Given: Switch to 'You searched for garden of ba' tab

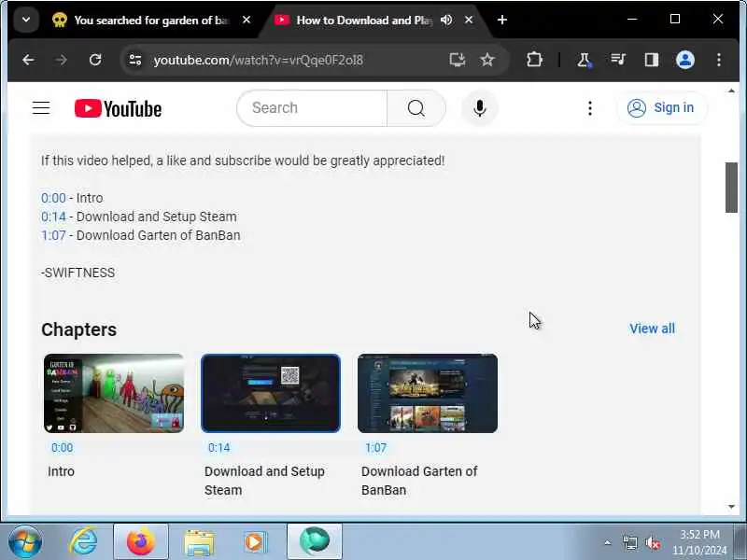Looking at the screenshot, I should pos(151,20).
